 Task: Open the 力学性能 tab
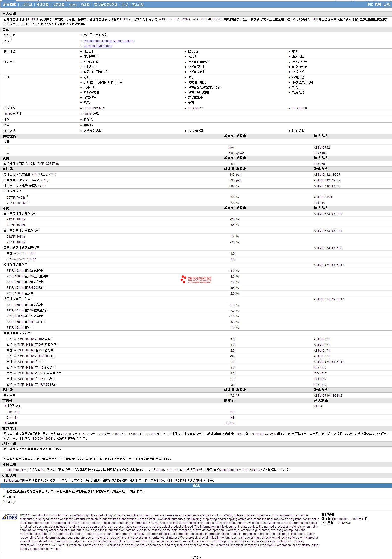tap(58, 4)
